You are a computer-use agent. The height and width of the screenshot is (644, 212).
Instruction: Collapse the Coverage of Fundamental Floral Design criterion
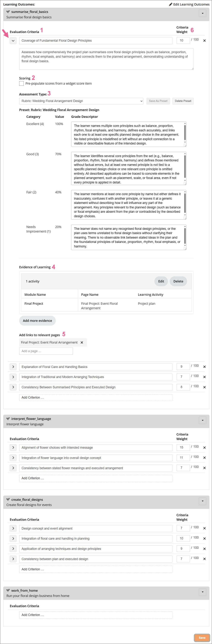coord(13,40)
